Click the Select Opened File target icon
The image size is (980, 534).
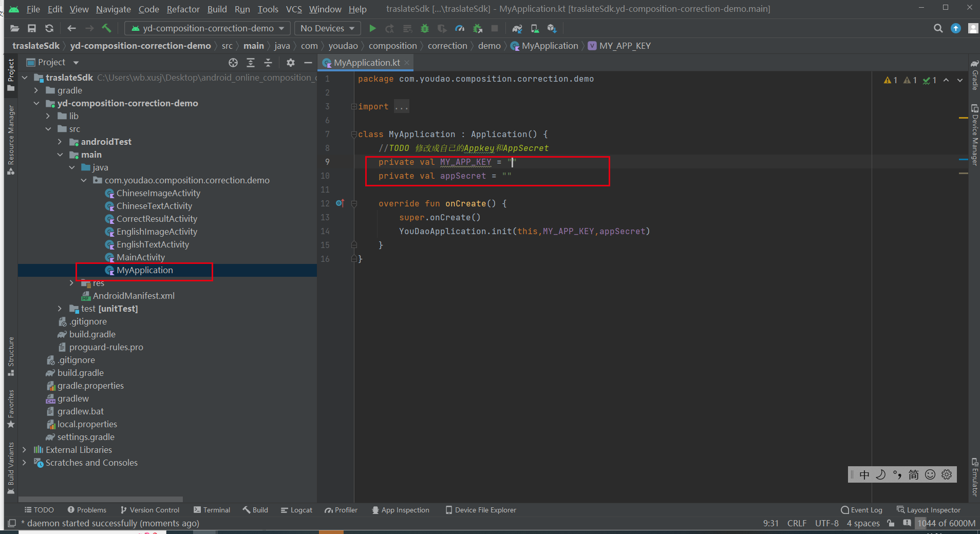(x=233, y=63)
